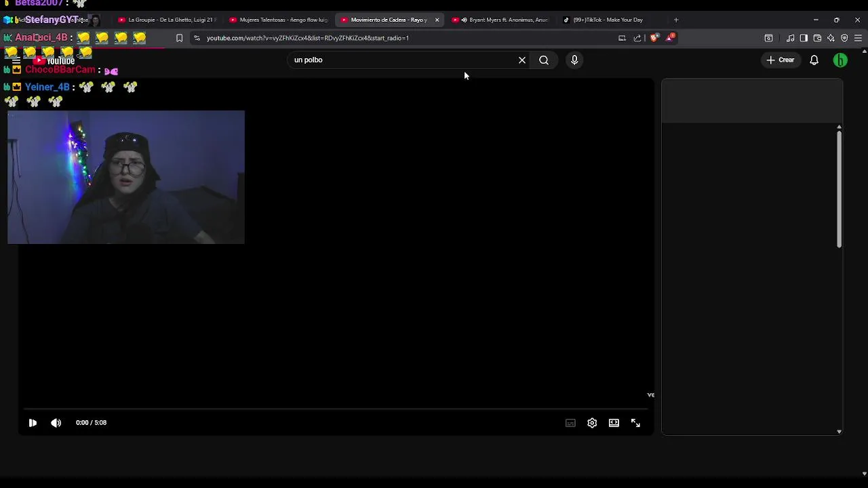Click the playlist panel scroll down arrow
This screenshot has height=488, width=868.
pos(839,431)
